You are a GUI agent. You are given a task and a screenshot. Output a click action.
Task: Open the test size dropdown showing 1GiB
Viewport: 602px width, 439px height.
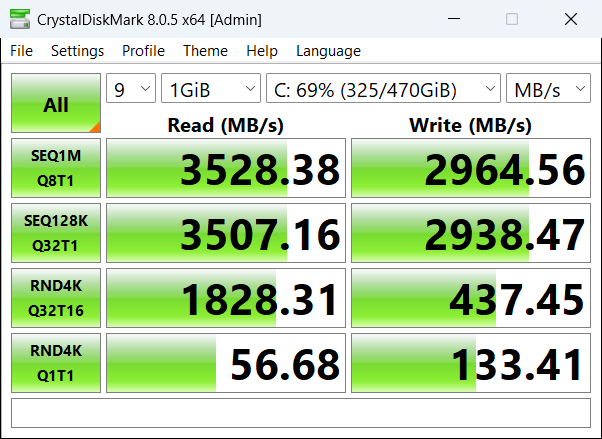211,88
